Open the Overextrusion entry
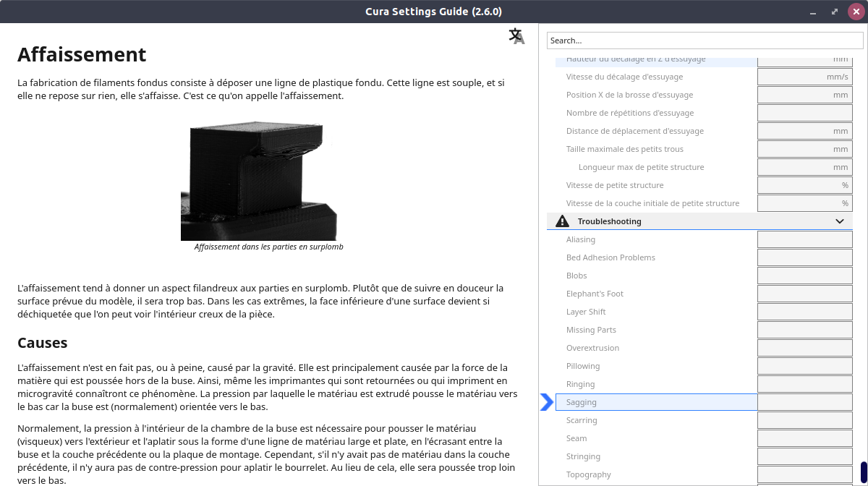Screen dimensions: 868x486 [592, 348]
